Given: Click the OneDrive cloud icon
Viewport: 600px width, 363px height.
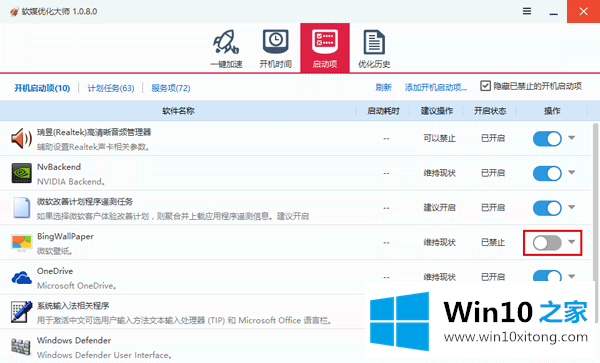Looking at the screenshot, I should tap(21, 277).
